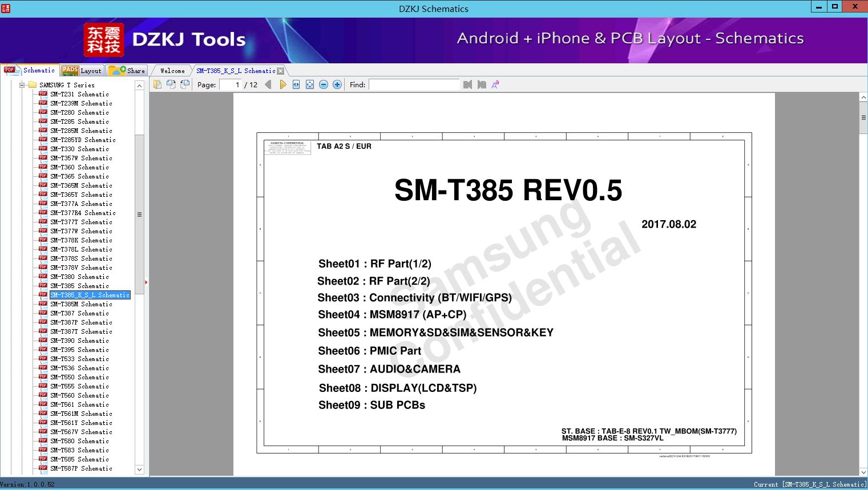Switch to the Welcome document tab
The width and height of the screenshot is (868, 490).
click(x=172, y=71)
